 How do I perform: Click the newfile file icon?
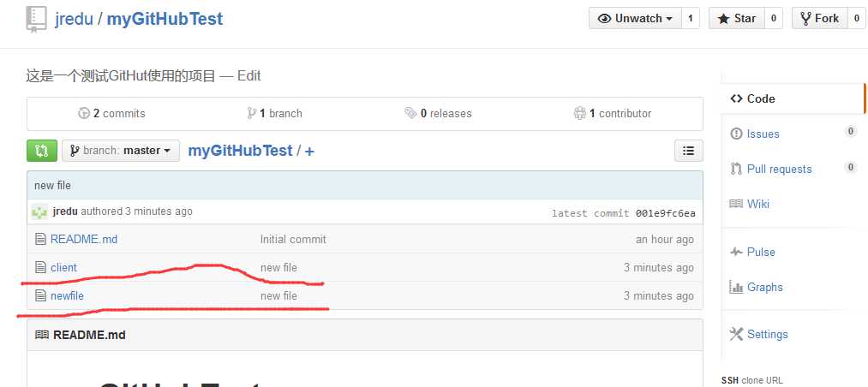pyautogui.click(x=40, y=295)
